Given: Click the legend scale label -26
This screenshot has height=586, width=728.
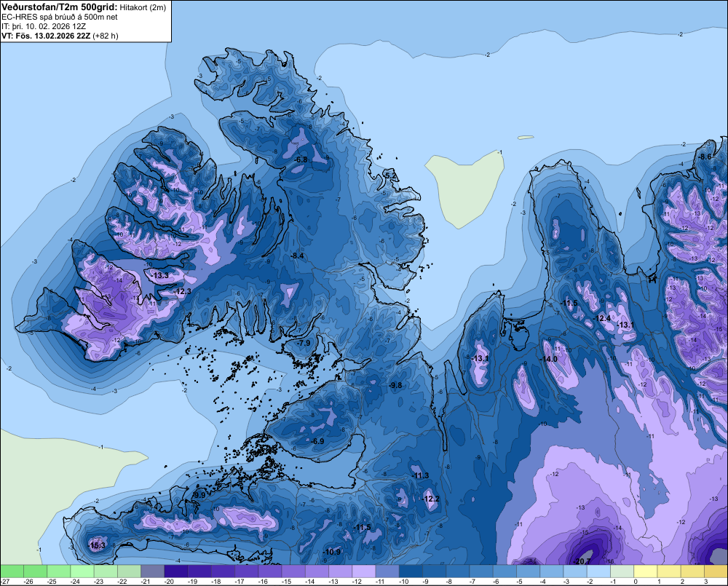Looking at the screenshot, I should [x=28, y=582].
